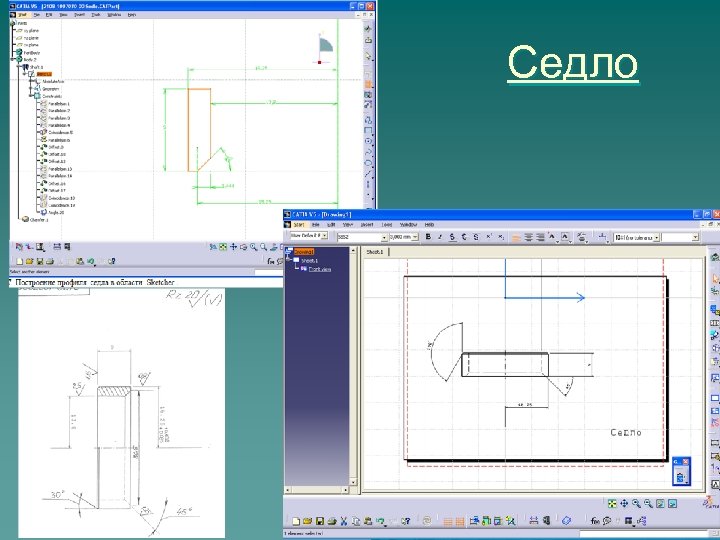The height and width of the screenshot is (540, 720).
Task: Expand Body.2 node in Part tree
Action: (13, 59)
